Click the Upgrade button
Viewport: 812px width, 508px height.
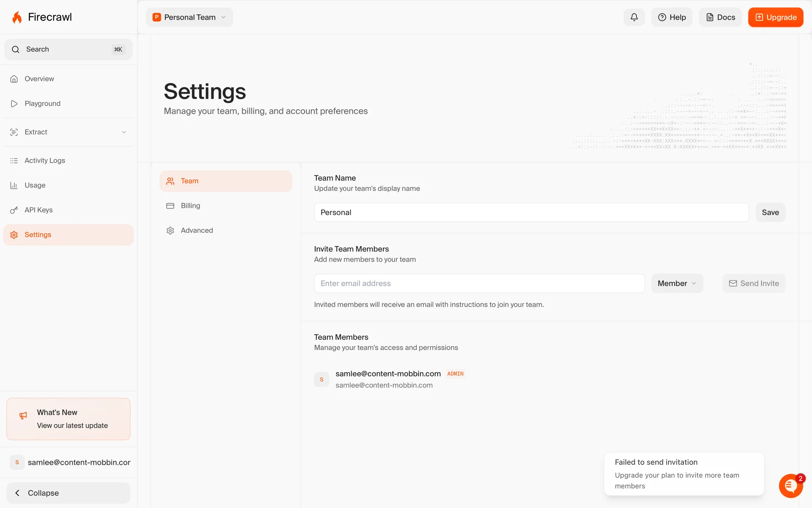pos(775,17)
